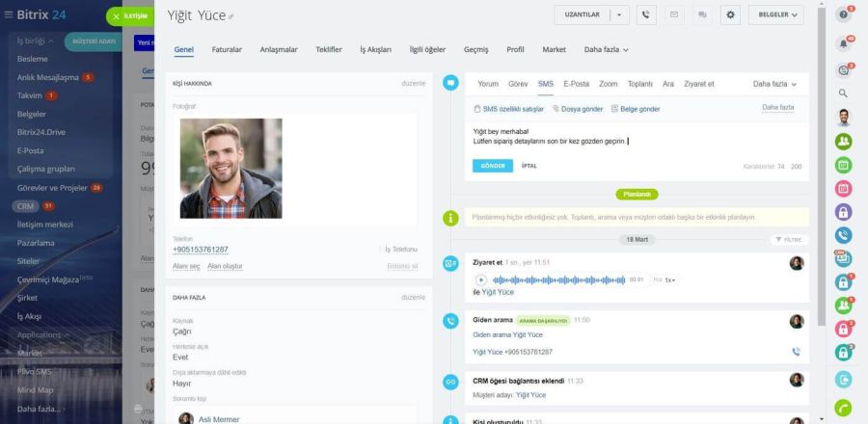This screenshot has width=868, height=424.
Task: Seek within the visit audio waveform
Action: [x=558, y=279]
